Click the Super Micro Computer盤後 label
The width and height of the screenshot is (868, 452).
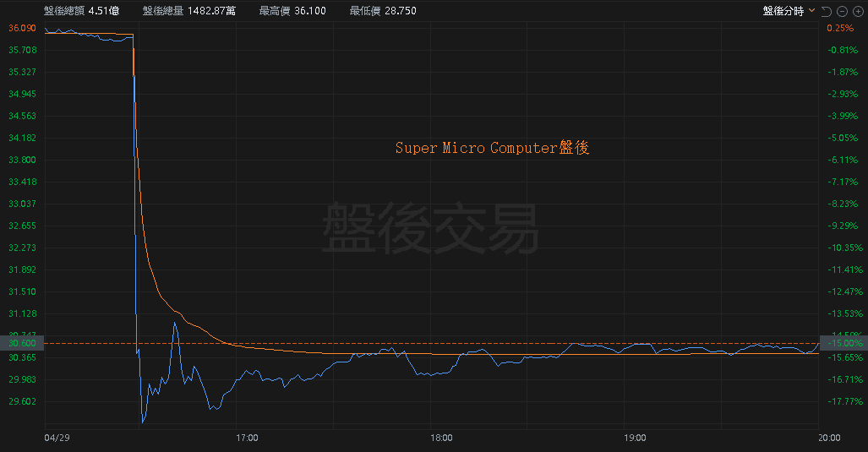(x=492, y=148)
